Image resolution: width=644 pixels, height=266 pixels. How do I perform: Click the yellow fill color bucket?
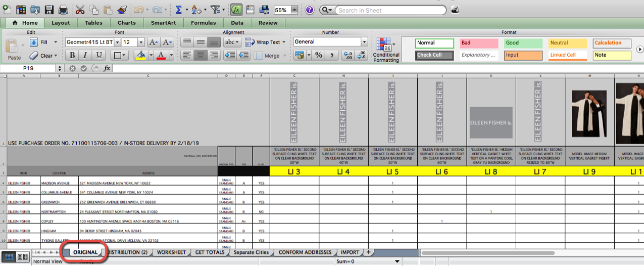point(140,56)
